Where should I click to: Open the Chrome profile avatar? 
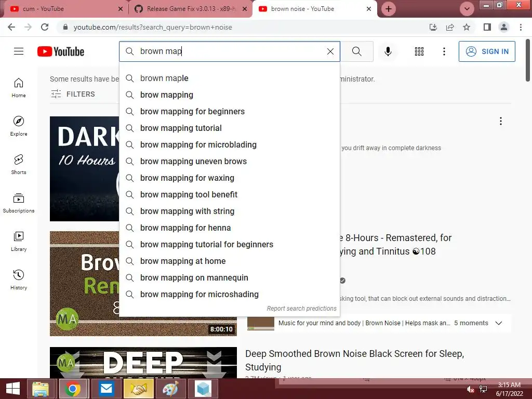click(x=504, y=27)
